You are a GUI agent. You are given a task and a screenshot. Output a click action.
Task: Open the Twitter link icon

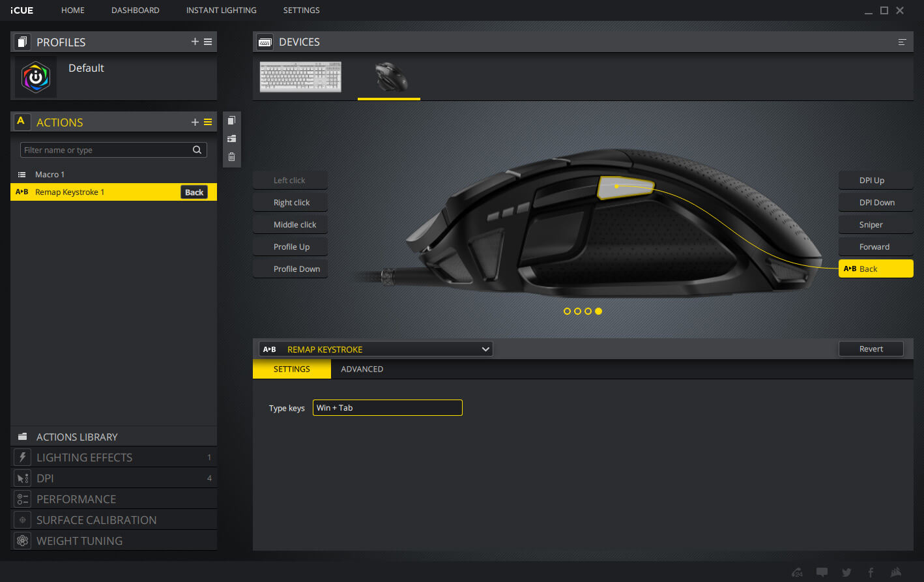[846, 572]
